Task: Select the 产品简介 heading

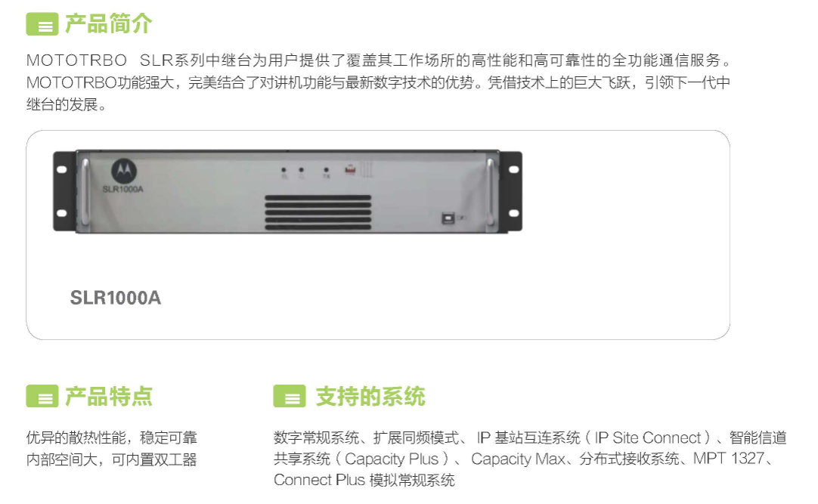Action: (109, 24)
